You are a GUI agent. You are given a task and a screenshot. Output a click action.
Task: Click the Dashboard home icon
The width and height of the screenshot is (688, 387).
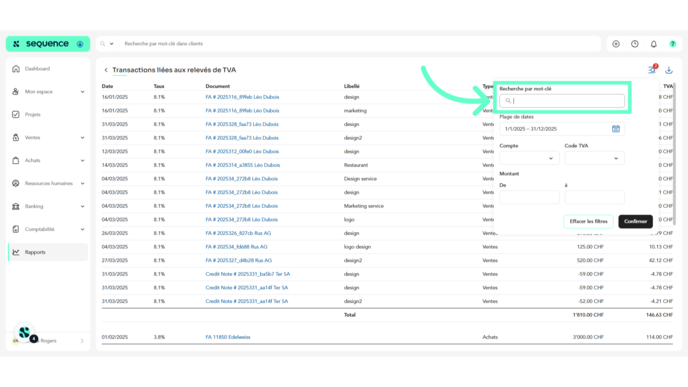[16, 69]
